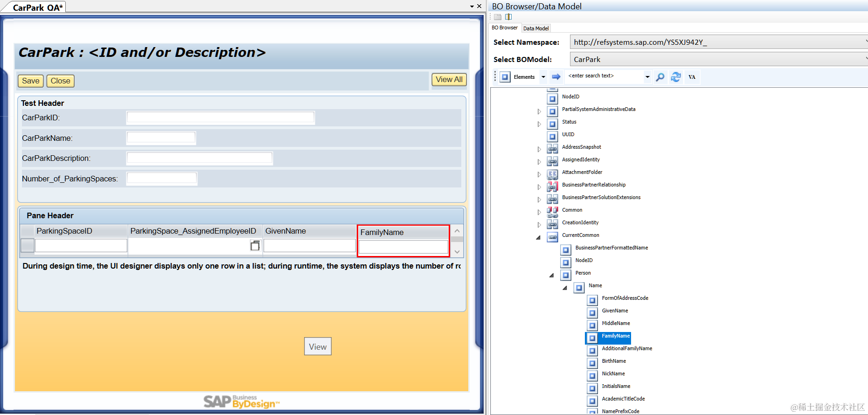This screenshot has height=415, width=868.
Task: Click the ParkingSpaceID cell in the list row
Action: (81, 246)
